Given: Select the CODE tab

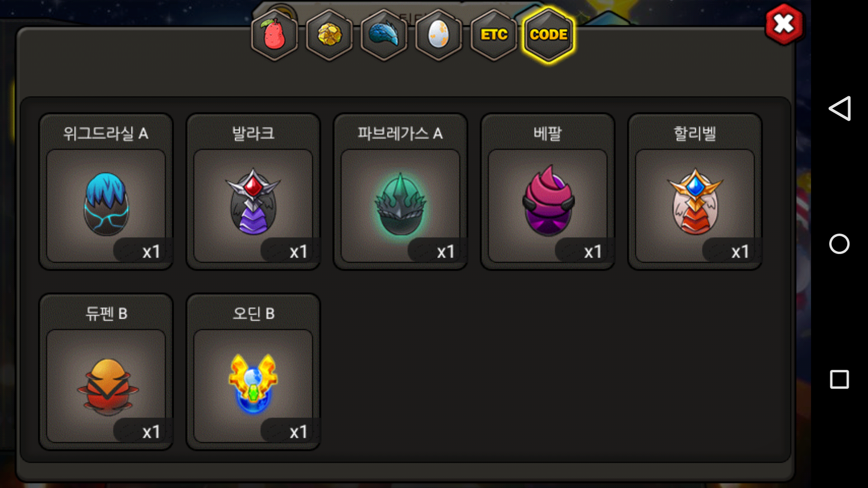Looking at the screenshot, I should click(548, 35).
